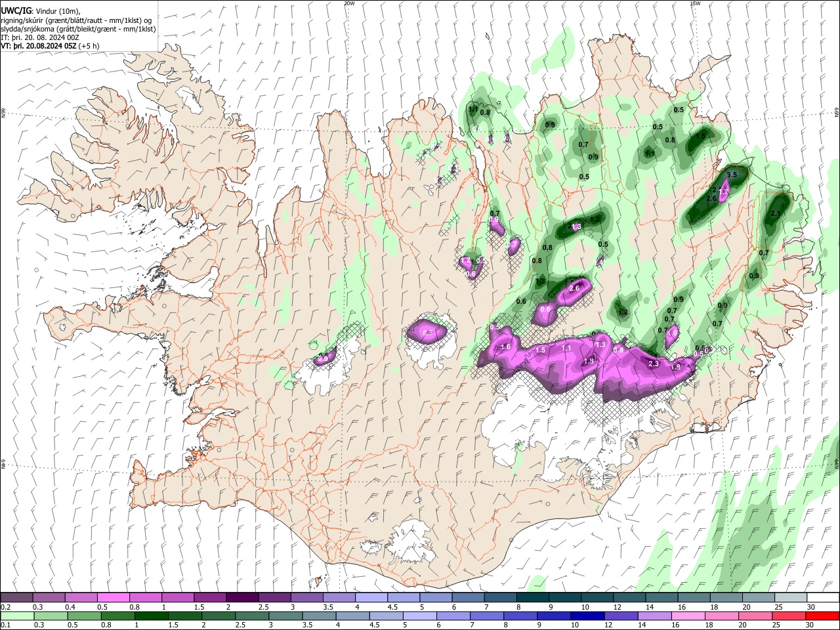Pick the darkest purple 2–2.5 snow legend swatch
This screenshot has width=840, height=630.
(243, 597)
